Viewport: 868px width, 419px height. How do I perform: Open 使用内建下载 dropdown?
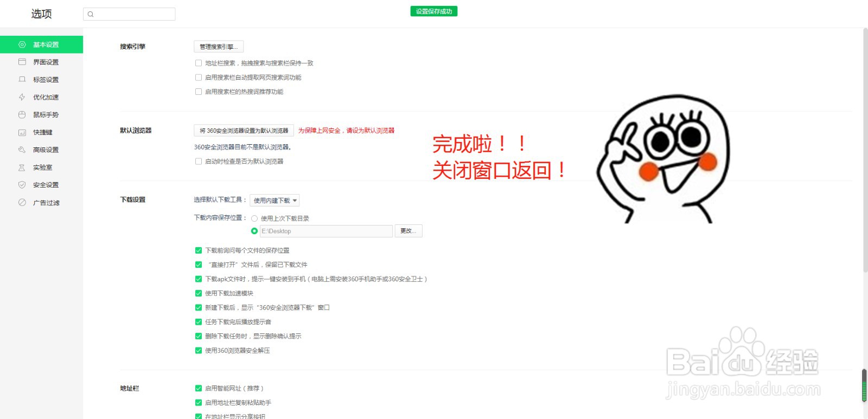click(x=275, y=201)
